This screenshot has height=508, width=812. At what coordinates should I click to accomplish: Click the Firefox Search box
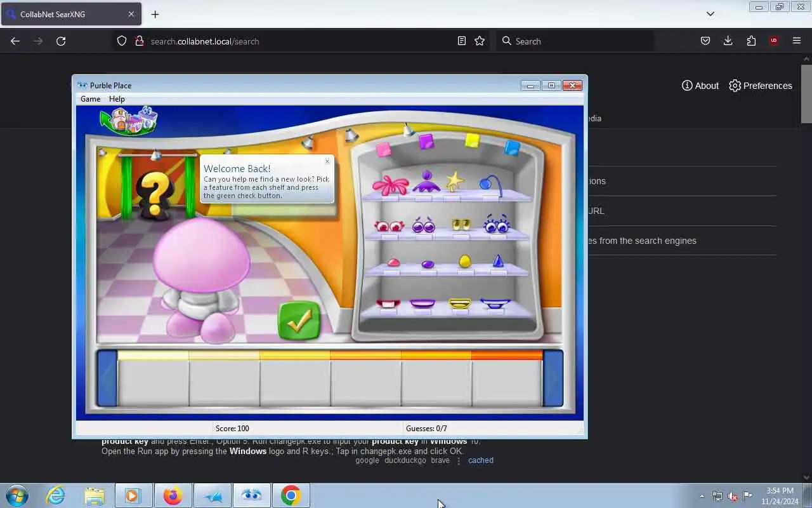click(575, 41)
